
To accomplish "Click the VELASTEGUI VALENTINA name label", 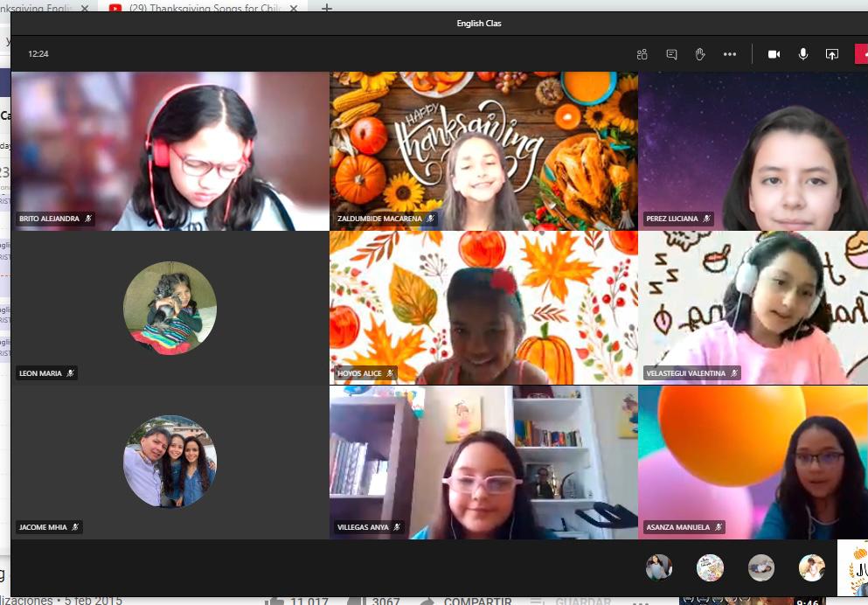I will click(x=686, y=373).
